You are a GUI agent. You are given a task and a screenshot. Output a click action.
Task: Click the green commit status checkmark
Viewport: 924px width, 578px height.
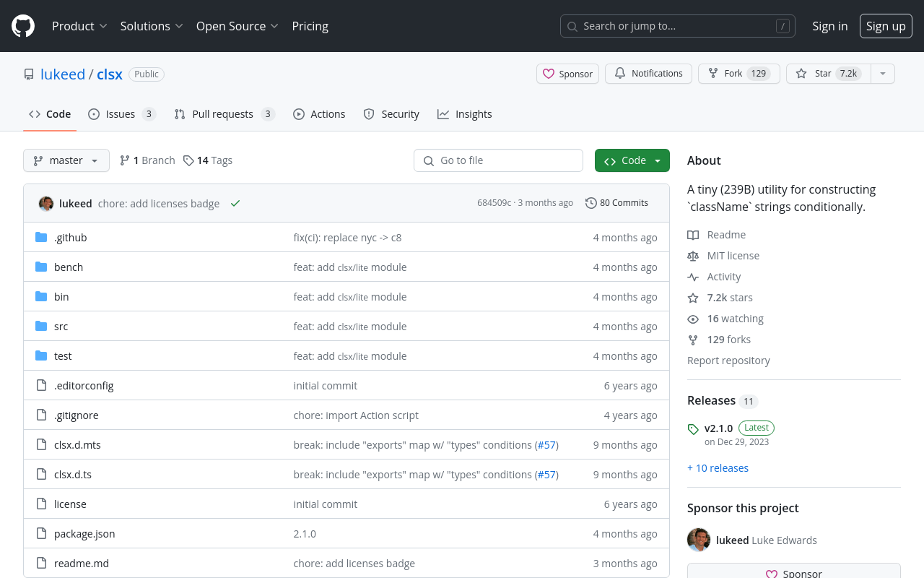click(235, 204)
